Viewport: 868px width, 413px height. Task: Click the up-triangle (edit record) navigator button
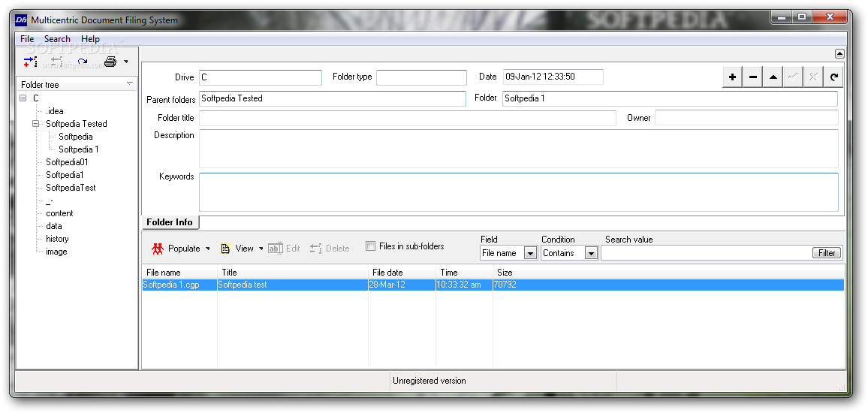tap(773, 77)
